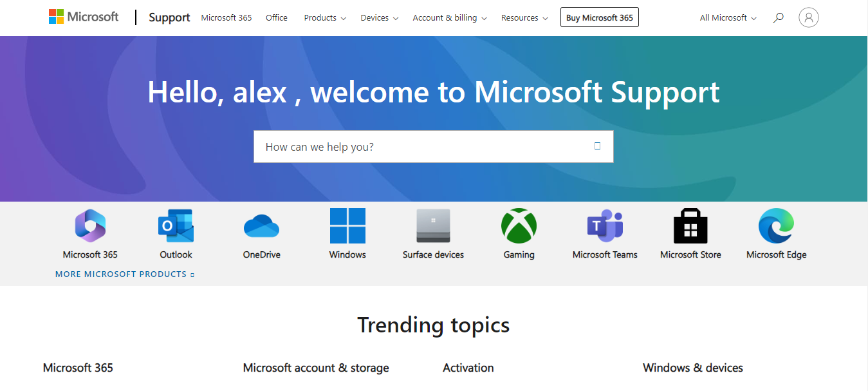868x391 pixels.
Task: Click the 'How can we help you?' search field
Action: point(425,147)
